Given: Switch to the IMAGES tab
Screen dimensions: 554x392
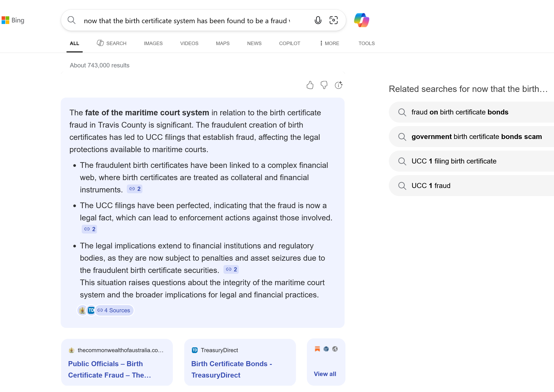Looking at the screenshot, I should point(153,44).
